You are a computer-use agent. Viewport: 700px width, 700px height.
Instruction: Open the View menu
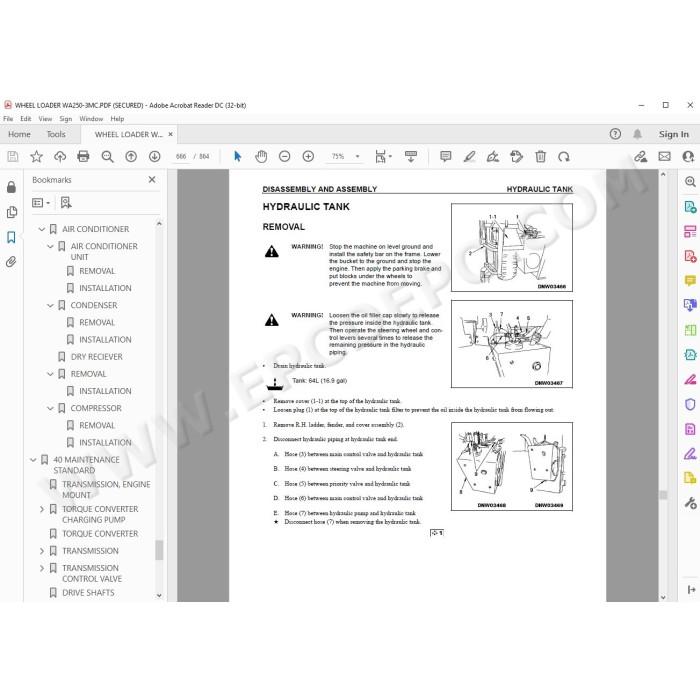pyautogui.click(x=45, y=119)
